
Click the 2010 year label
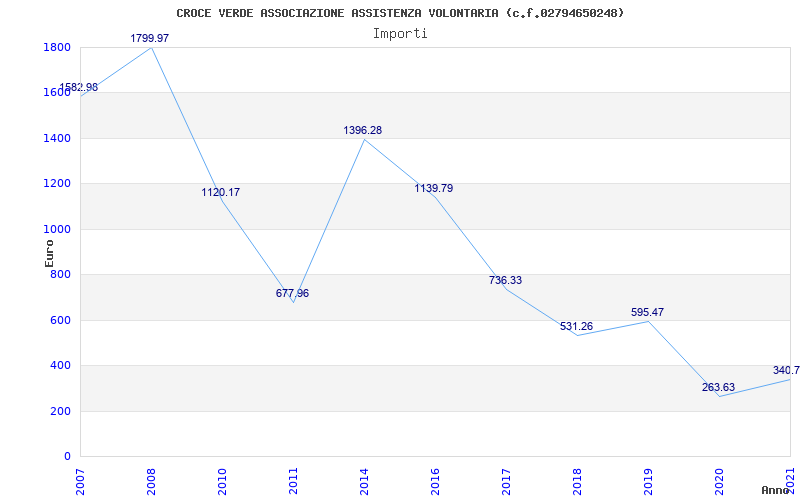coord(222,482)
